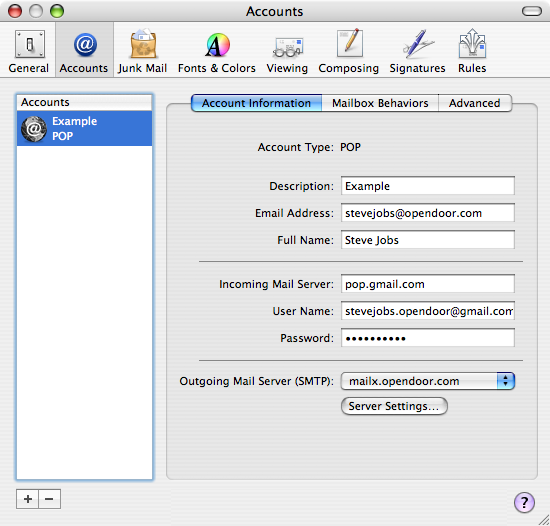The height and width of the screenshot is (526, 550).
Task: Click the red close window button
Action: click(x=15, y=11)
